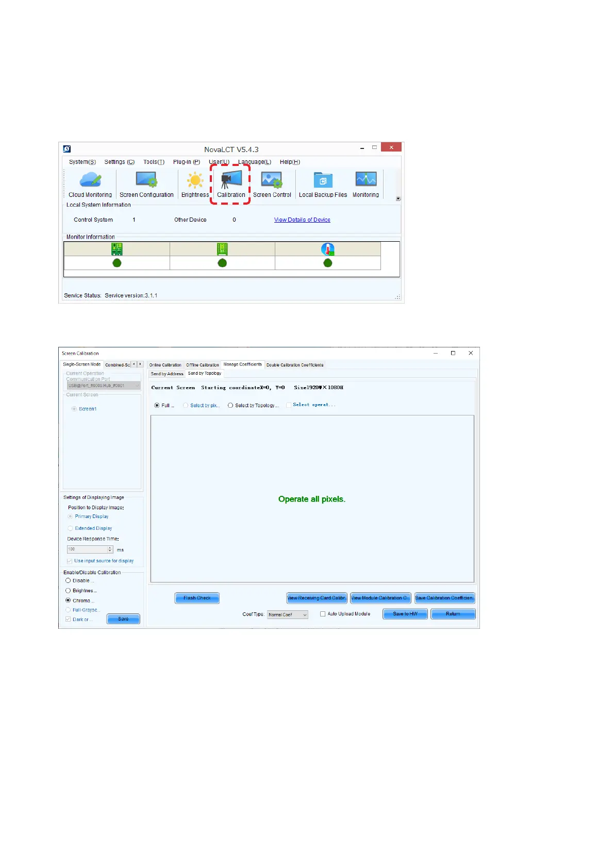Enable the Auto Upload Module checkbox
This screenshot has height=868, width=614.
tap(323, 614)
